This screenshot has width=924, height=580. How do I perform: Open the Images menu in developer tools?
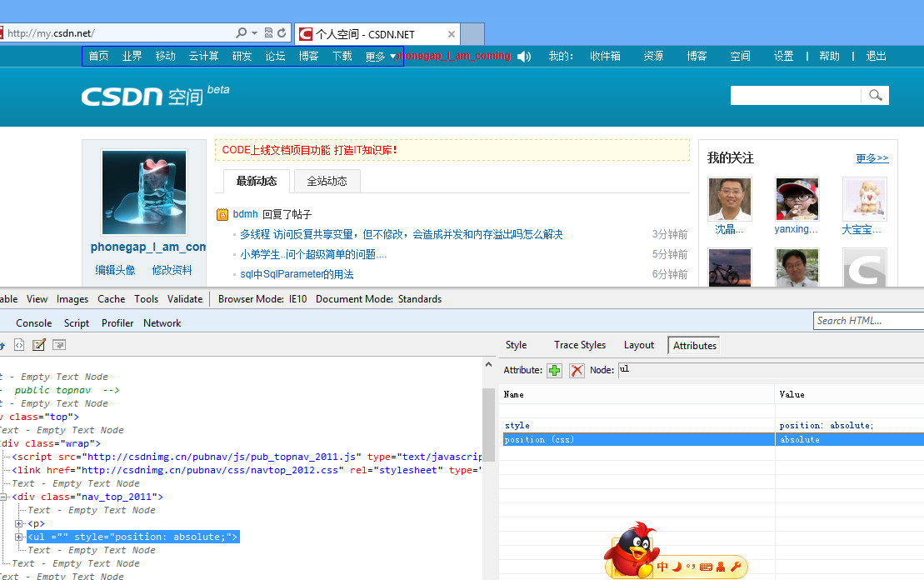click(x=72, y=299)
